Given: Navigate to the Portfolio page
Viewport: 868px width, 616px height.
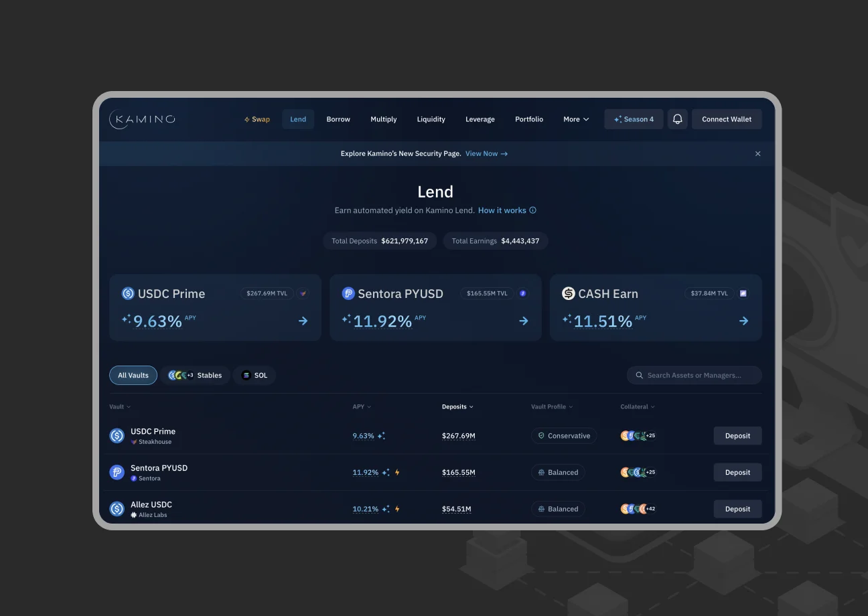Looking at the screenshot, I should point(529,119).
